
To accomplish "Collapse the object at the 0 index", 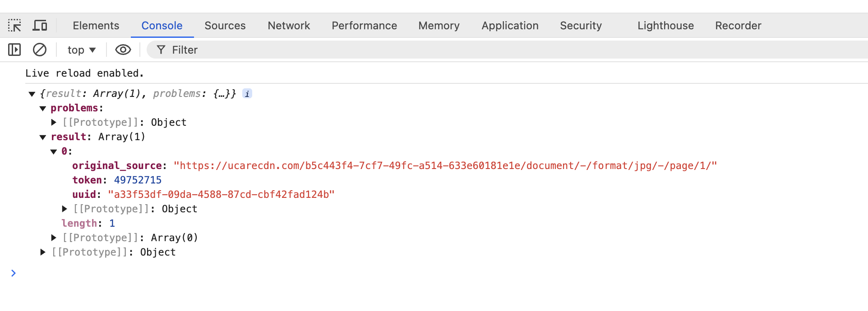I will 53,151.
